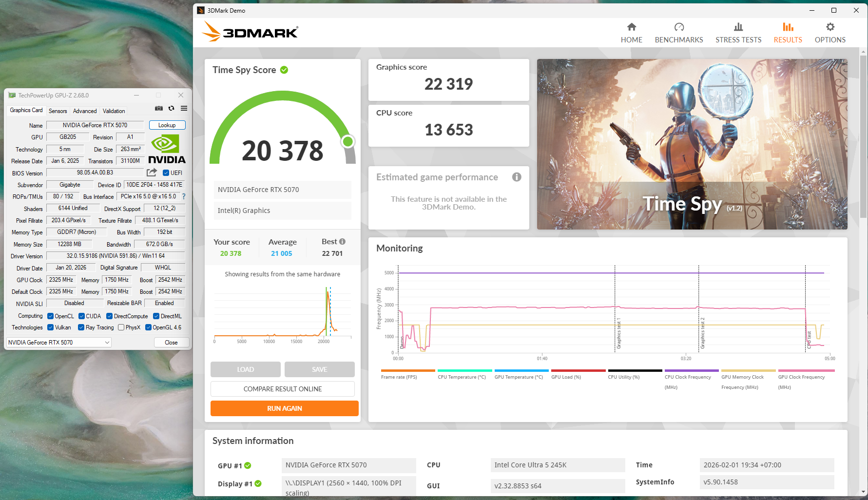Click the Run Again button

(x=284, y=408)
